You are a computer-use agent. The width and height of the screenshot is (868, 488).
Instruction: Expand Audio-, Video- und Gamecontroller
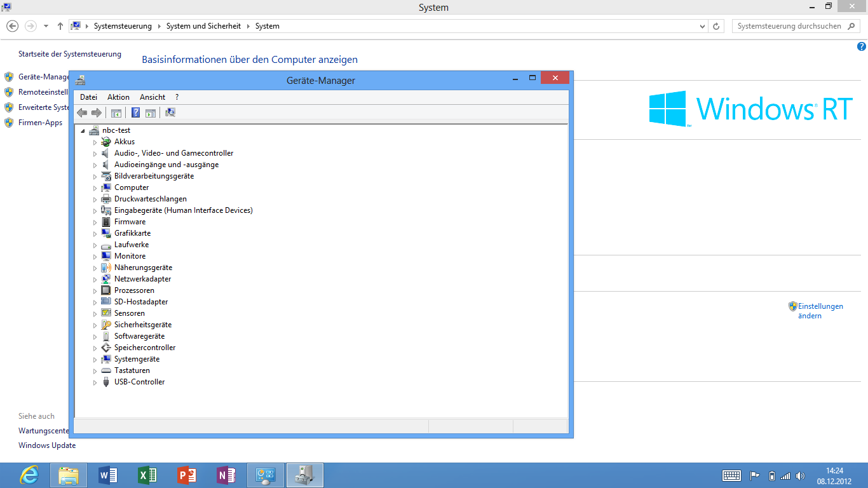[95, 154]
